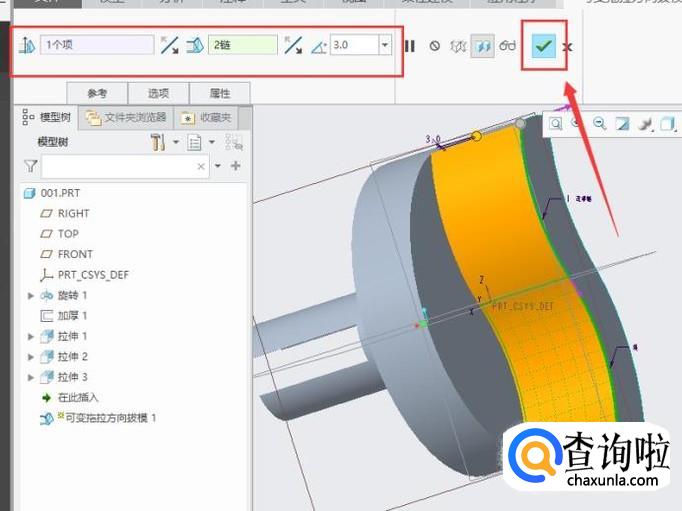682x511 pixels.
Task: Open the model tree settings hammer icon
Action: click(x=157, y=142)
